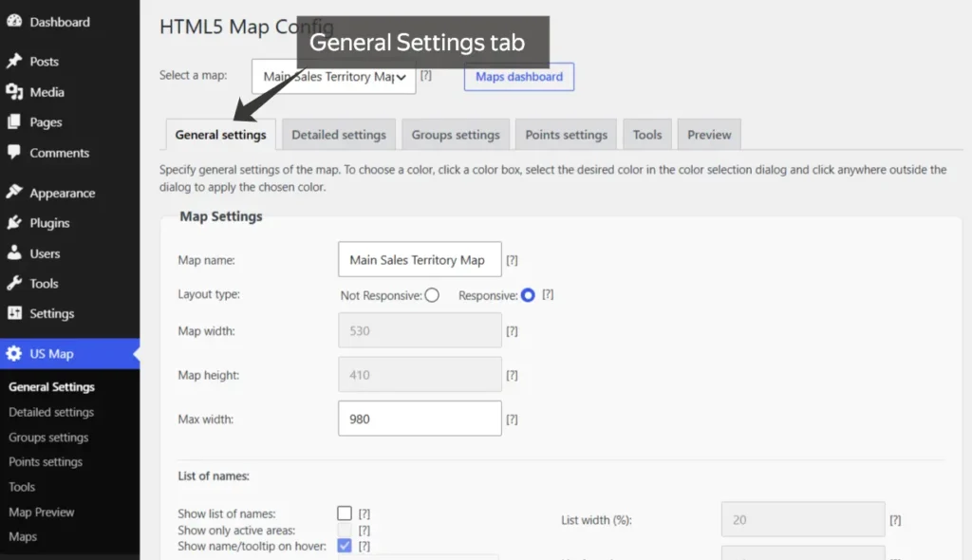Click the Pages icon in sidebar
The width and height of the screenshot is (972, 560).
(x=14, y=121)
